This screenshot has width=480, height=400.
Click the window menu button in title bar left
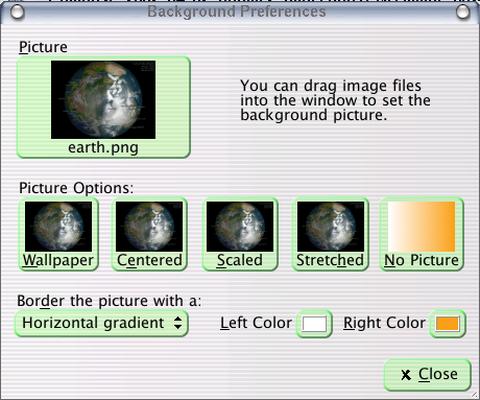click(17, 12)
